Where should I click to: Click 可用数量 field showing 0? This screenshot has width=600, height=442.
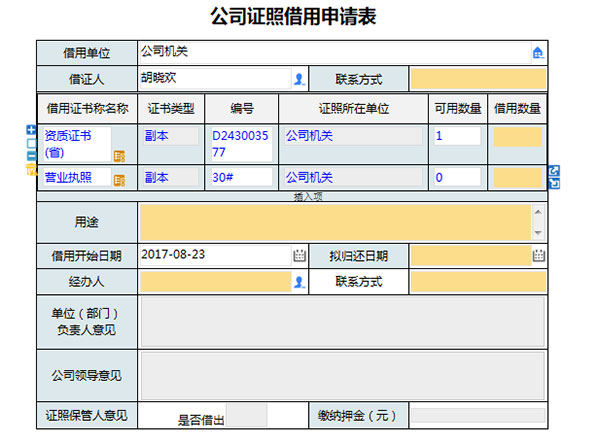457,178
